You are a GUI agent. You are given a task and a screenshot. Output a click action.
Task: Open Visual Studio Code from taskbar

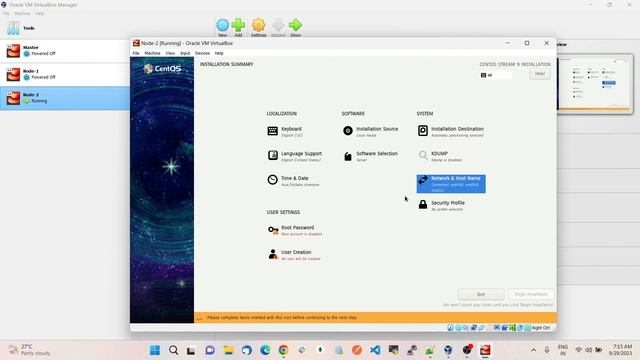[x=375, y=350]
